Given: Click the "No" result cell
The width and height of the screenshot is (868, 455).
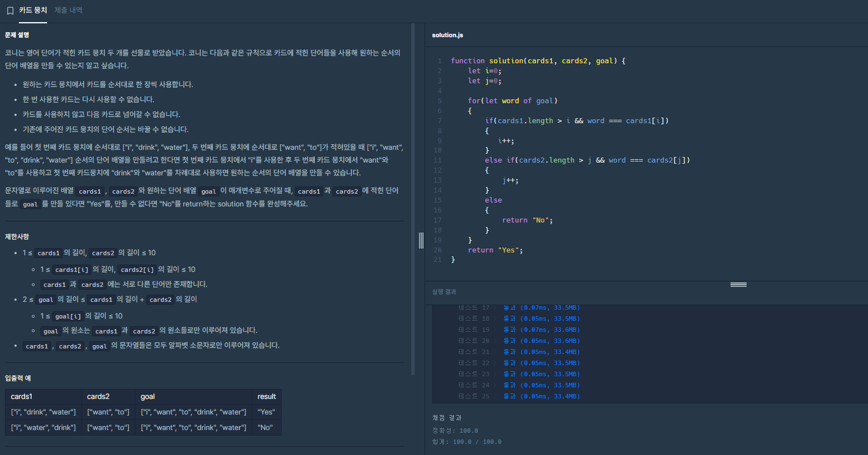Looking at the screenshot, I should [x=267, y=428].
